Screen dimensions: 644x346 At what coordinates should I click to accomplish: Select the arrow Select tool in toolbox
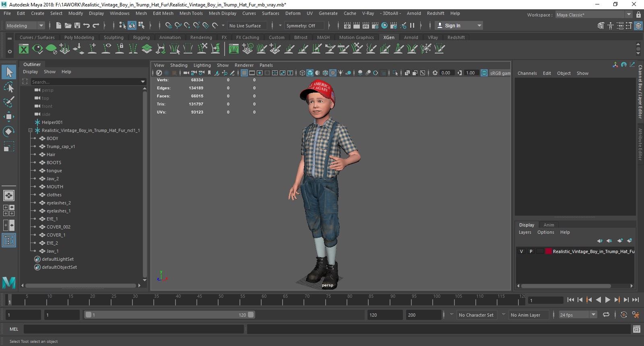tap(9, 72)
